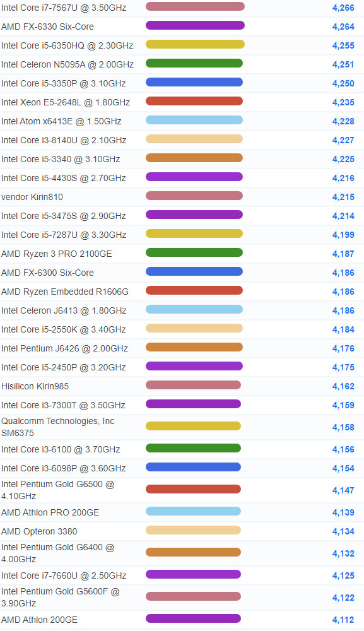Select the Intel Atom x6413E @ 1.50GHz name
The height and width of the screenshot is (631, 364).
61,121
